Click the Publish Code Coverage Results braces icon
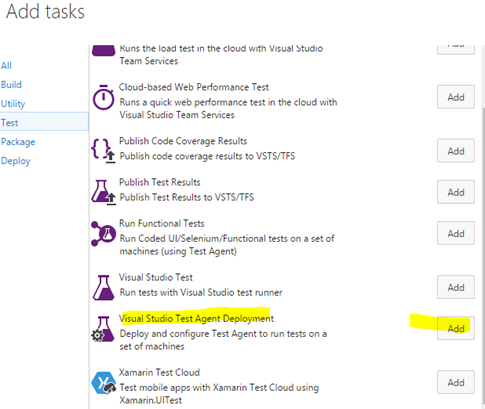The width and height of the screenshot is (485, 409). point(103,151)
